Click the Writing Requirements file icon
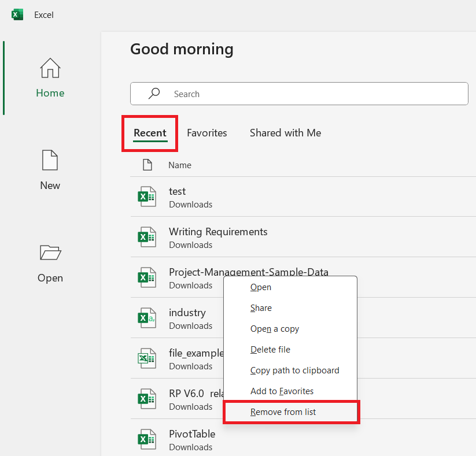 point(147,237)
